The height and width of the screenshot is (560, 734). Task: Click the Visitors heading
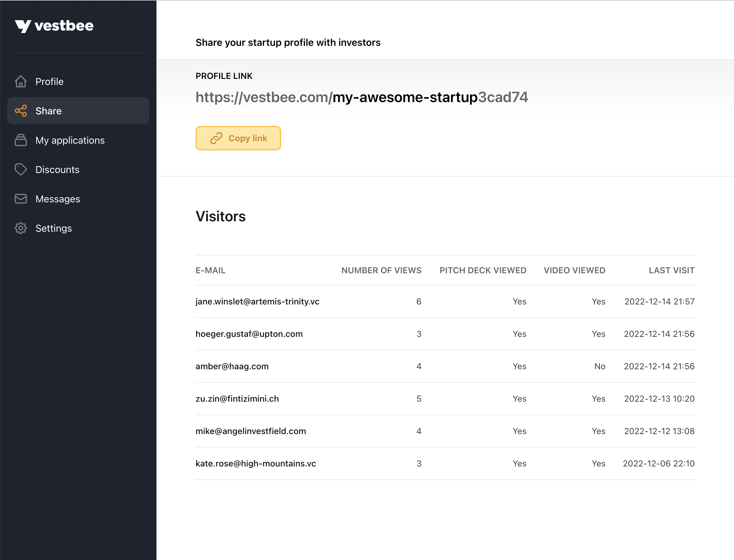[221, 216]
